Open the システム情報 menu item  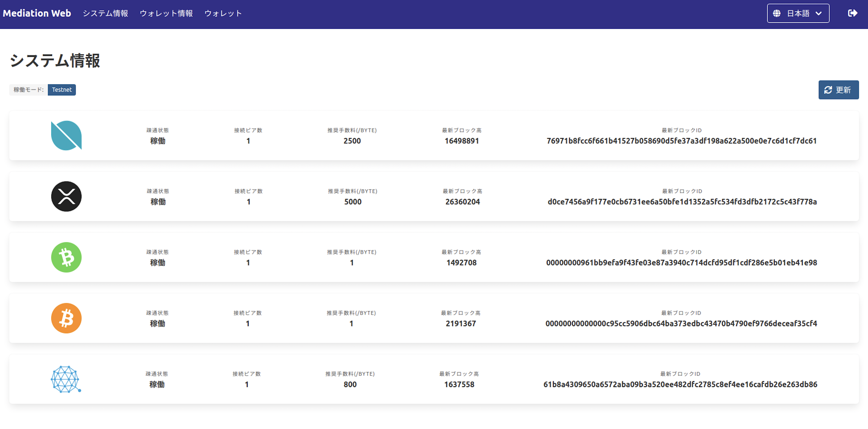coord(105,13)
